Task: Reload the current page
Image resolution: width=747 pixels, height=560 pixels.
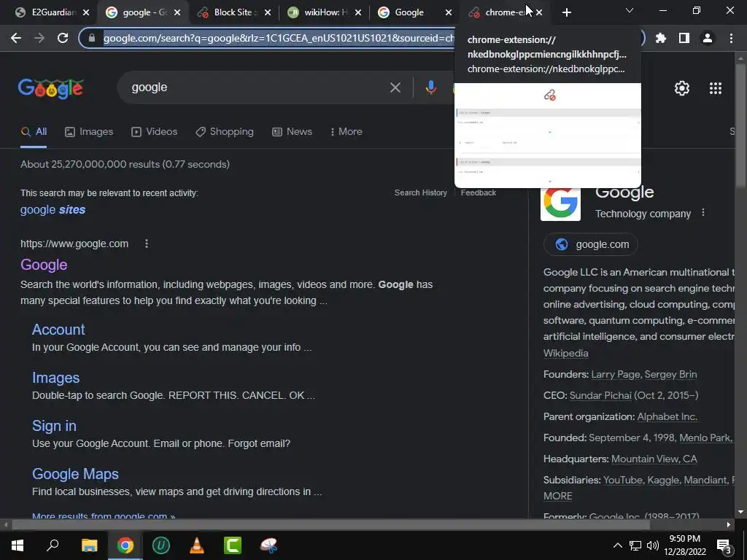Action: click(x=63, y=38)
